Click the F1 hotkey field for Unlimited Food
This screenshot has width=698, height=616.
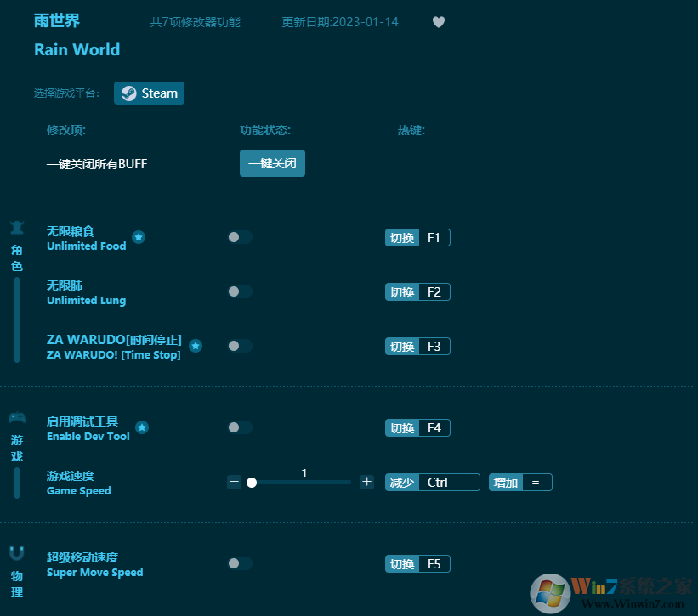tap(434, 238)
